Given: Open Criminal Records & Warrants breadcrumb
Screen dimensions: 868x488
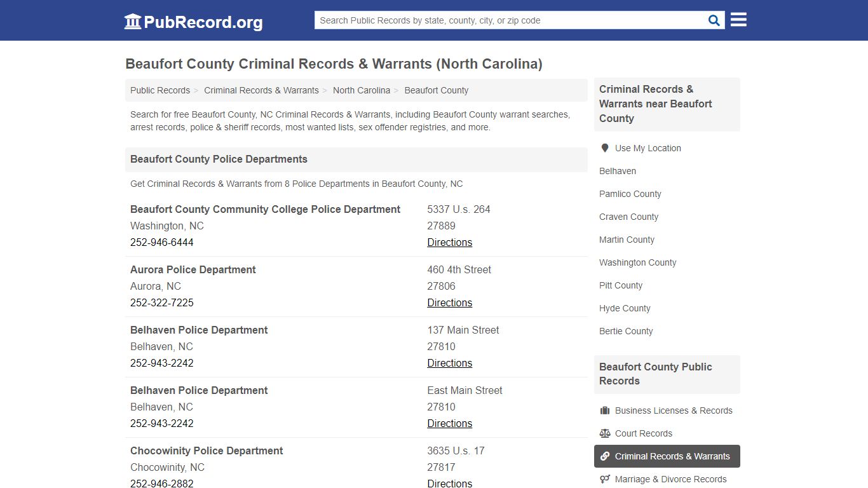Looking at the screenshot, I should tap(261, 90).
